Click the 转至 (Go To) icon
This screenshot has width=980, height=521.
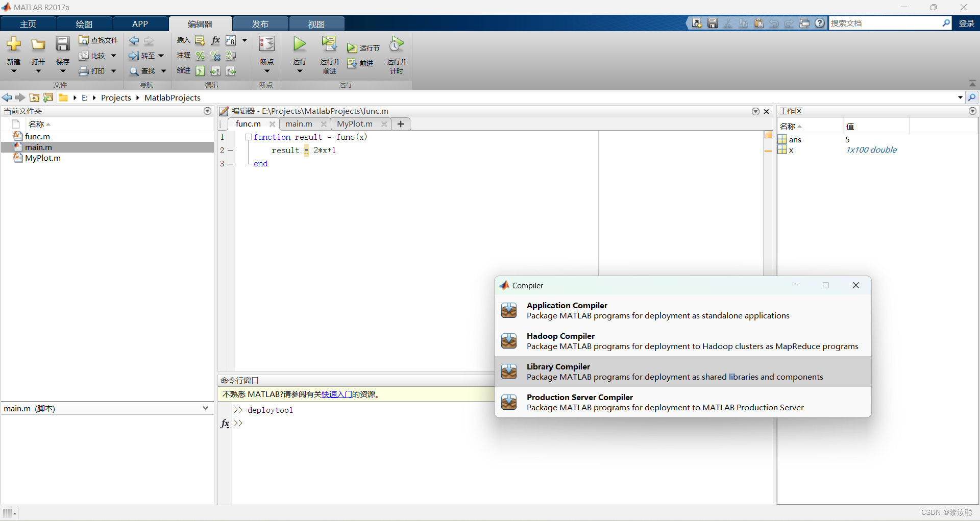[134, 56]
